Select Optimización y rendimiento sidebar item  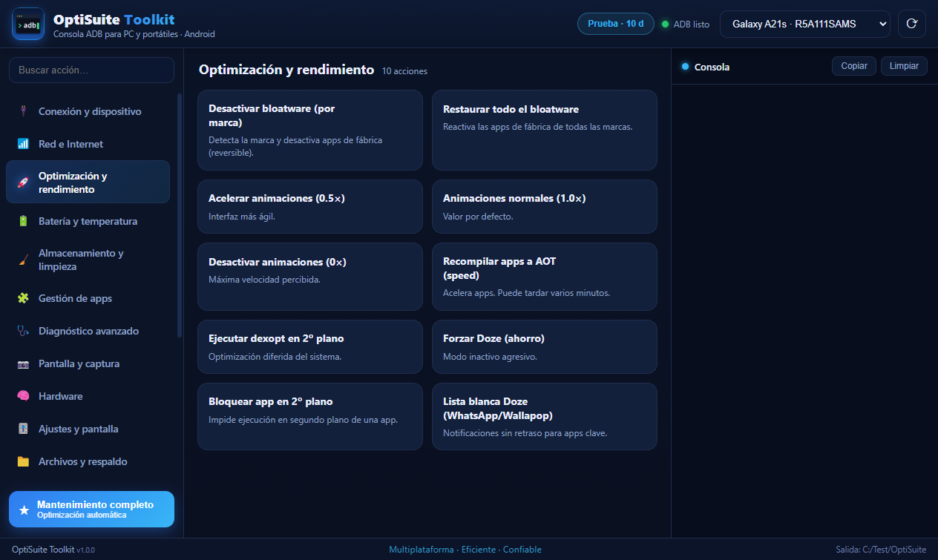[x=88, y=182]
